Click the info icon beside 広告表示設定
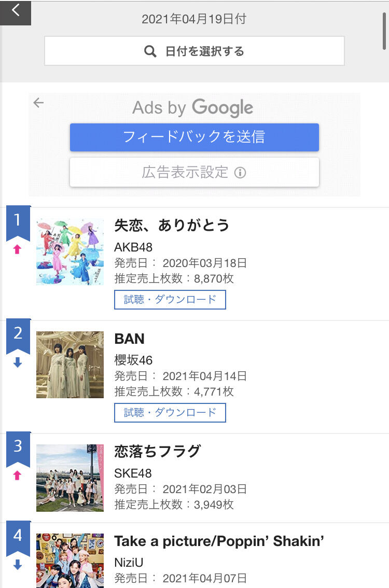 240,173
